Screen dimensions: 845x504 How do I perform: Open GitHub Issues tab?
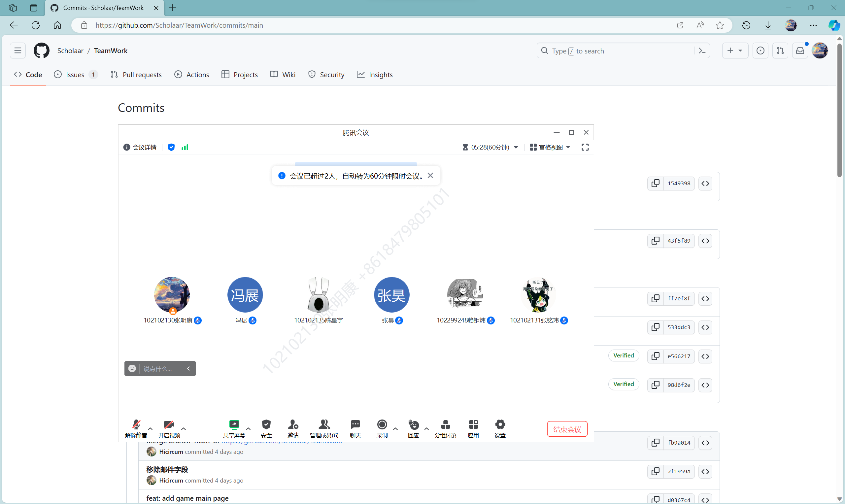click(76, 74)
